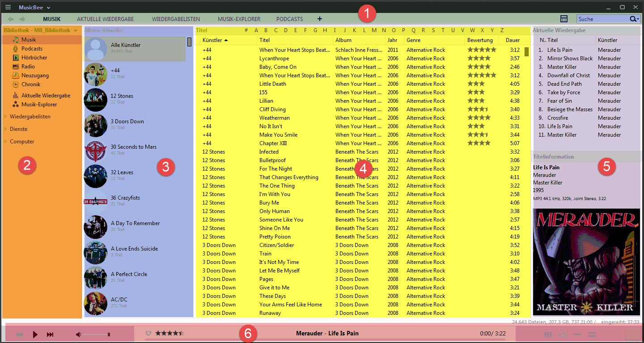Mute audio with the speaker icon
This screenshot has height=343, width=644.
click(78, 335)
